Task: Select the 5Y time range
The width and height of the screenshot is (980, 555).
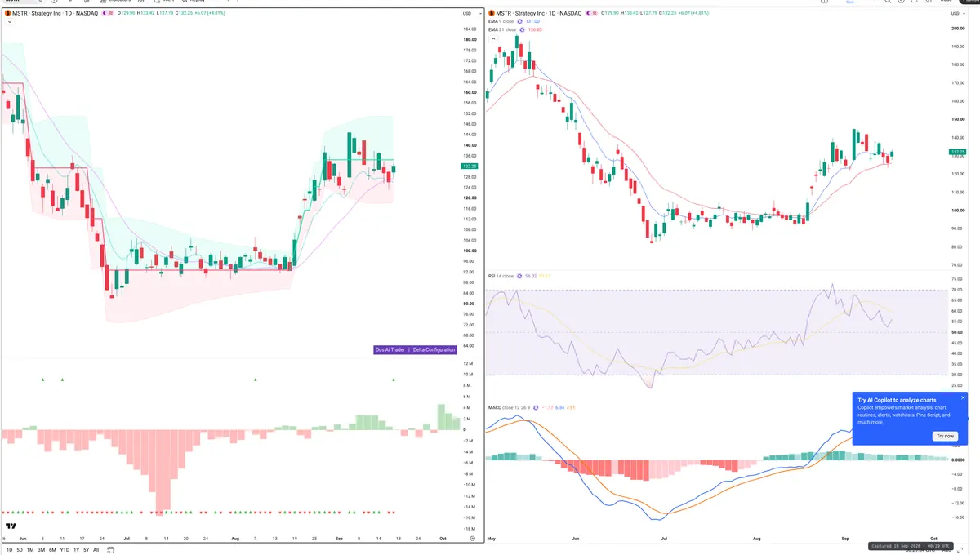Action: pyautogui.click(x=87, y=550)
